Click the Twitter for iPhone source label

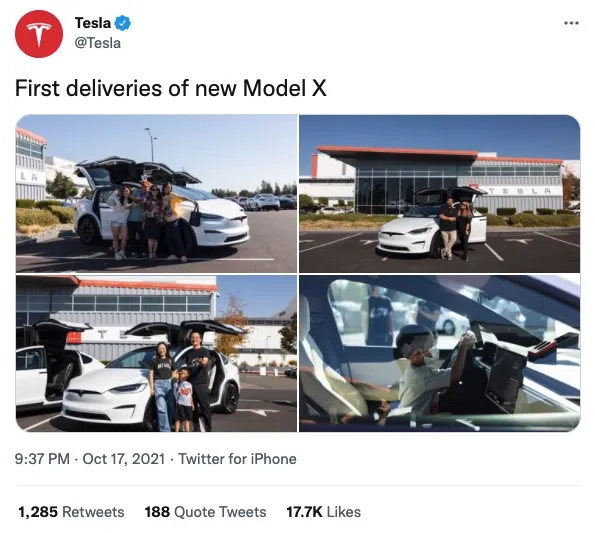[x=237, y=459]
